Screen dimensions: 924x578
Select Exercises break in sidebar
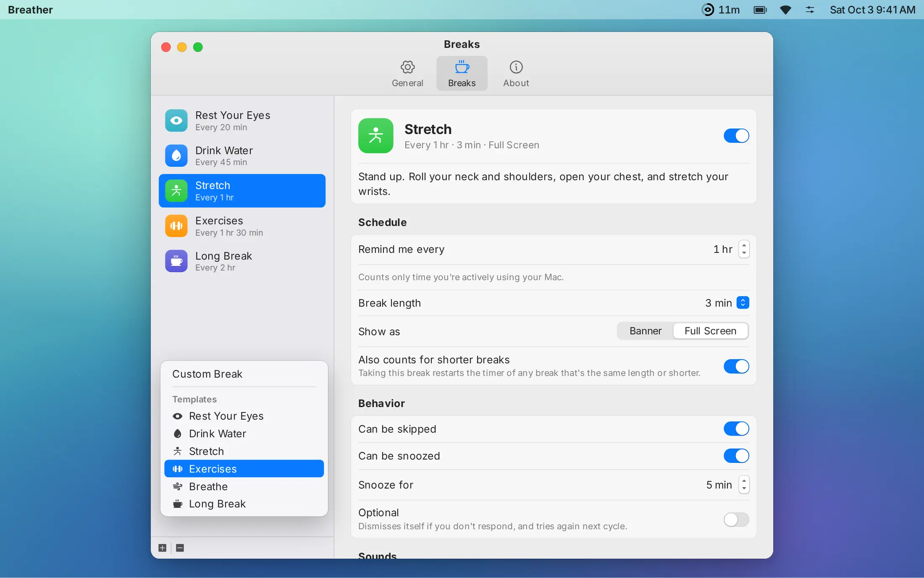[x=242, y=226]
